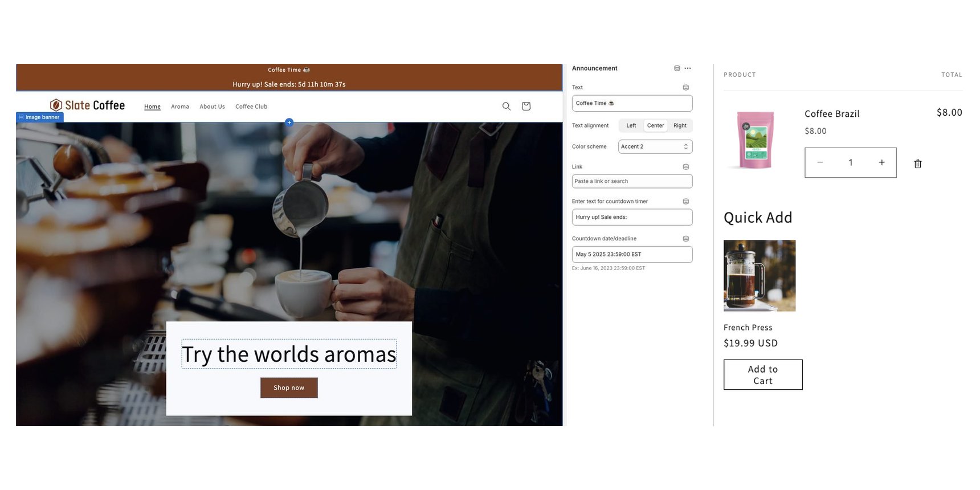Click the blue plus add-section button
Image resolution: width=980 pixels, height=490 pixels.
tap(289, 122)
